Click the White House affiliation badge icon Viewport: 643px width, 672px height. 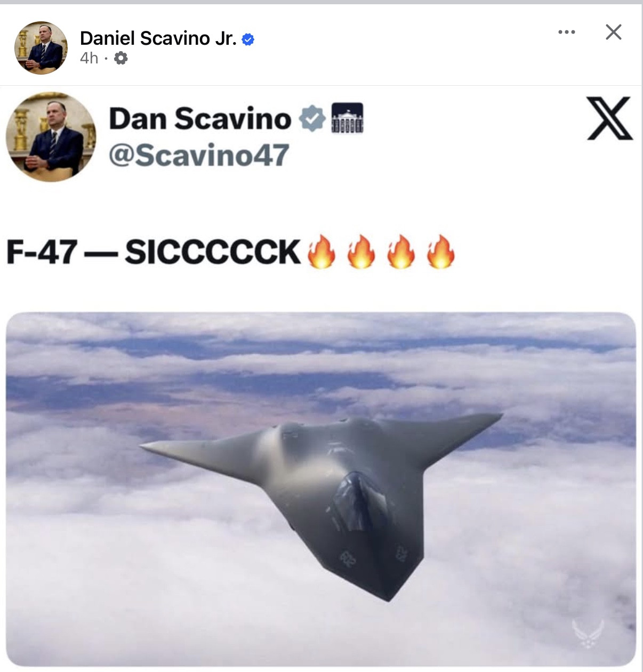347,118
